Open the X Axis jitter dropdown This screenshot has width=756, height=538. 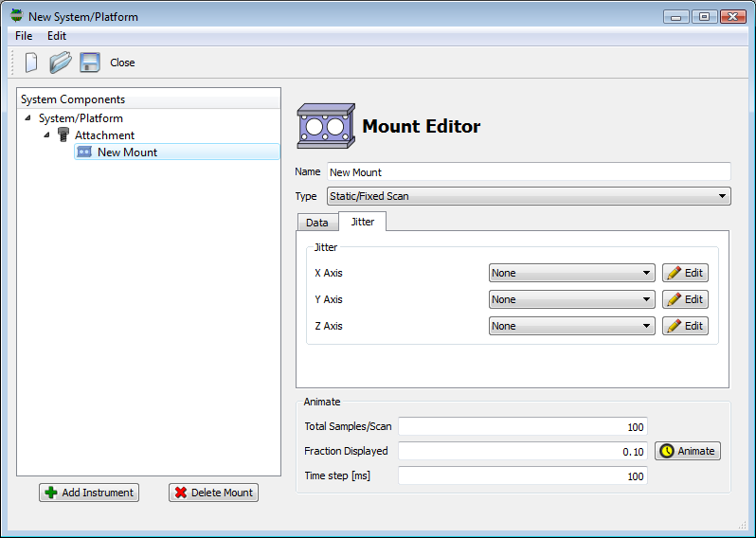tap(572, 273)
